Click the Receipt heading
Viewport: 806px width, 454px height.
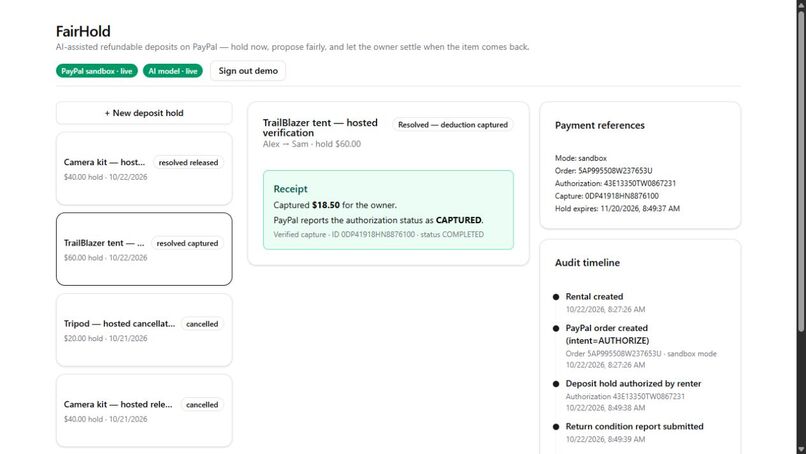pyautogui.click(x=290, y=189)
